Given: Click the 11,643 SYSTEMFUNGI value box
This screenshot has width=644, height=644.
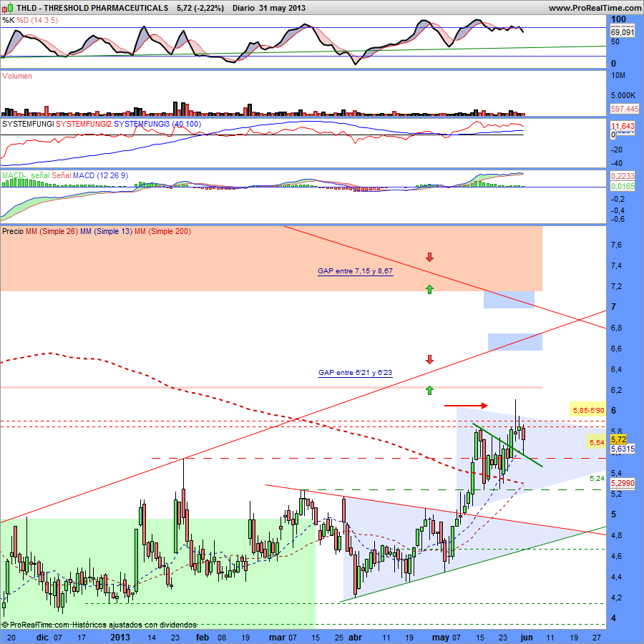Looking at the screenshot, I should (x=623, y=126).
